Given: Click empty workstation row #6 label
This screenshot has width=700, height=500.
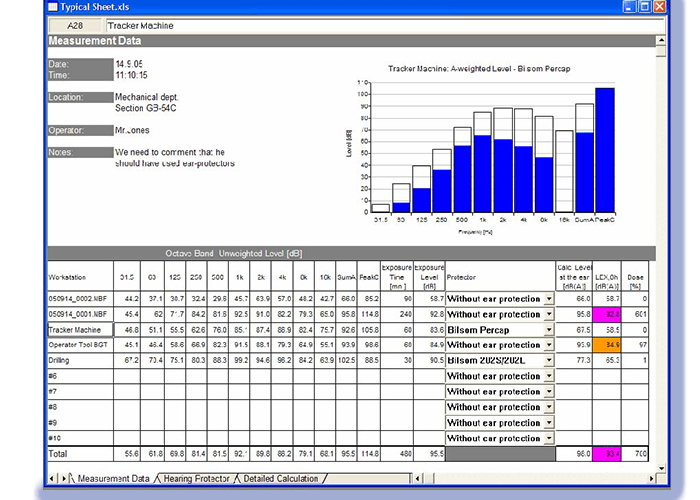Looking at the screenshot, I should coord(80,376).
